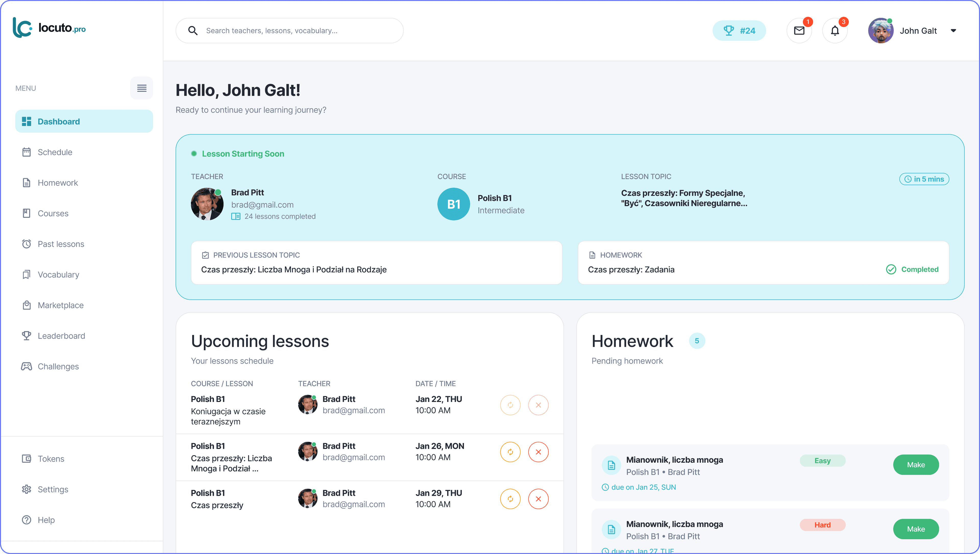Open Marketplace in the sidebar
Screen dimensions: 980x554
click(84, 305)
